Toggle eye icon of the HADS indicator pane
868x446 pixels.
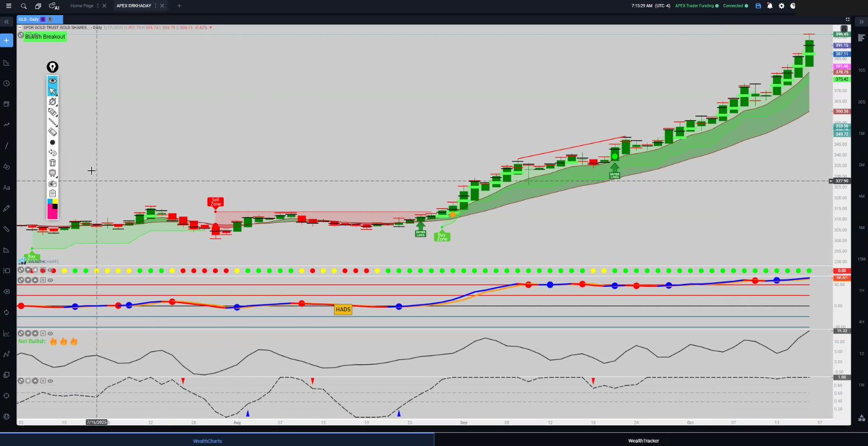click(50, 280)
